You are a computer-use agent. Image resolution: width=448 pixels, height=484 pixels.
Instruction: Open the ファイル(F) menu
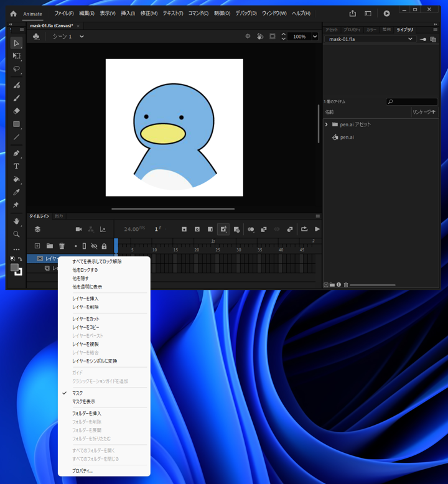point(64,14)
